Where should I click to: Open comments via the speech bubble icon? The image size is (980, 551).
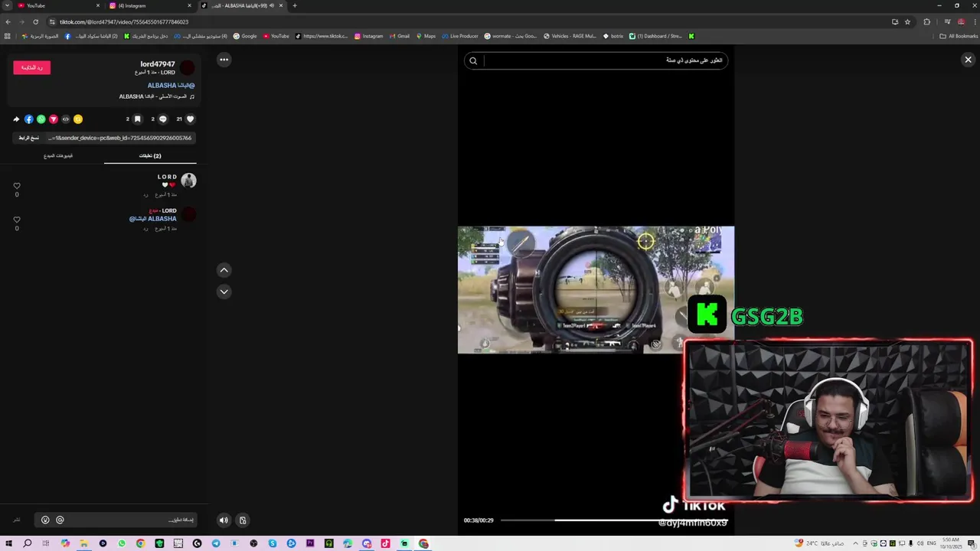(x=162, y=119)
